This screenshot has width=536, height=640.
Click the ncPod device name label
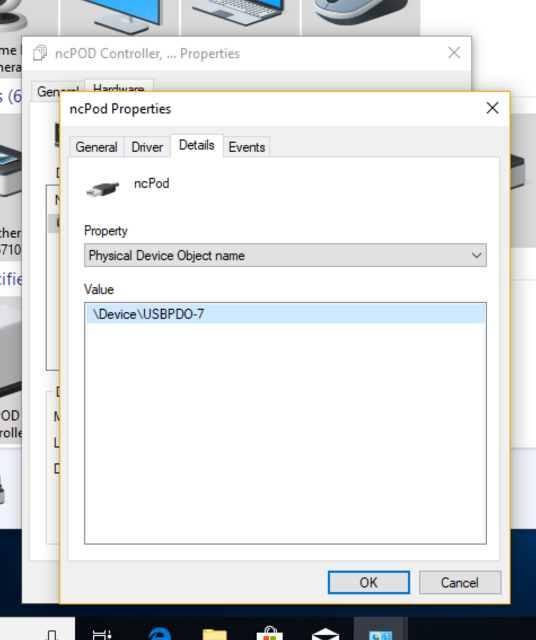[151, 183]
